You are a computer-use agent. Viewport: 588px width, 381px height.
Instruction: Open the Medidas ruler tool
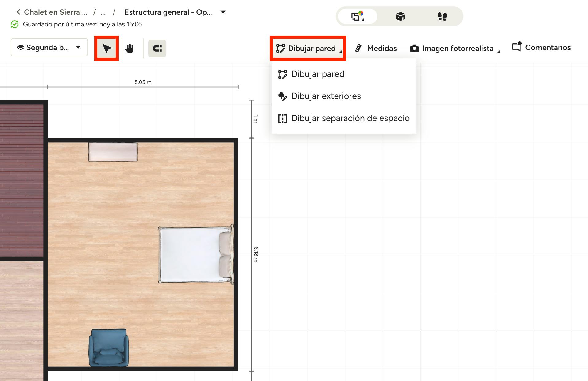coord(376,48)
